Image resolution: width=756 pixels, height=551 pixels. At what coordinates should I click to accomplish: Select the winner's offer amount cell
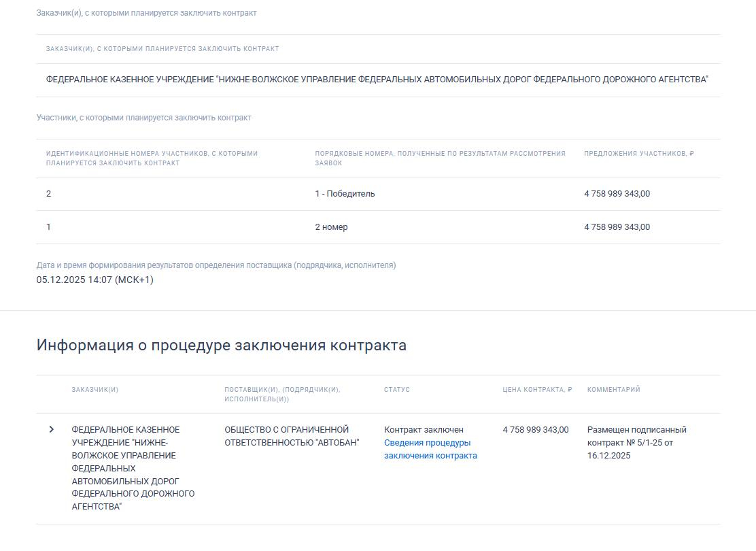[x=617, y=194]
